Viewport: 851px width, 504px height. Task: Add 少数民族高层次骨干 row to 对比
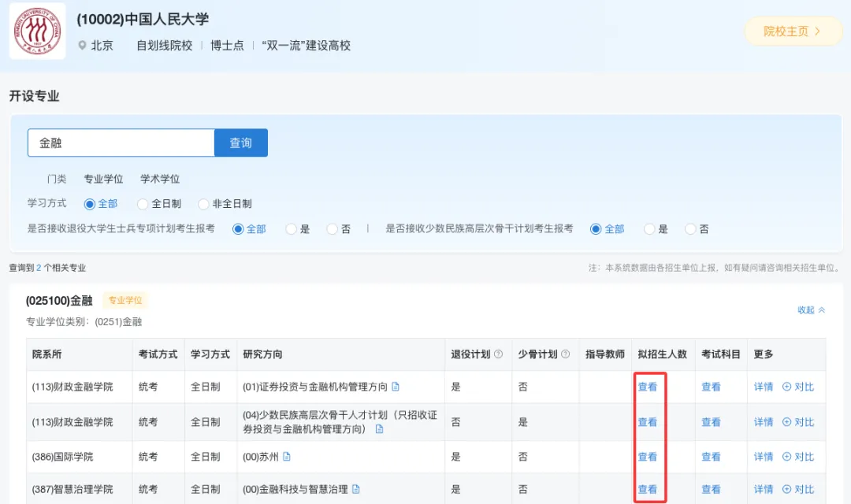797,422
